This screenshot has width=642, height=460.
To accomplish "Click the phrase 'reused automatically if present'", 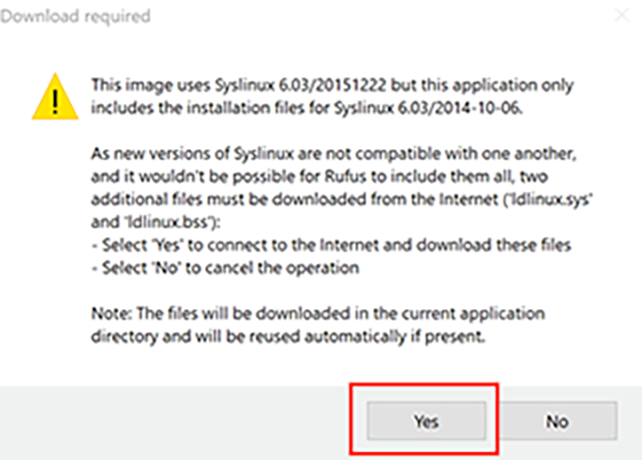I will click(x=367, y=337).
